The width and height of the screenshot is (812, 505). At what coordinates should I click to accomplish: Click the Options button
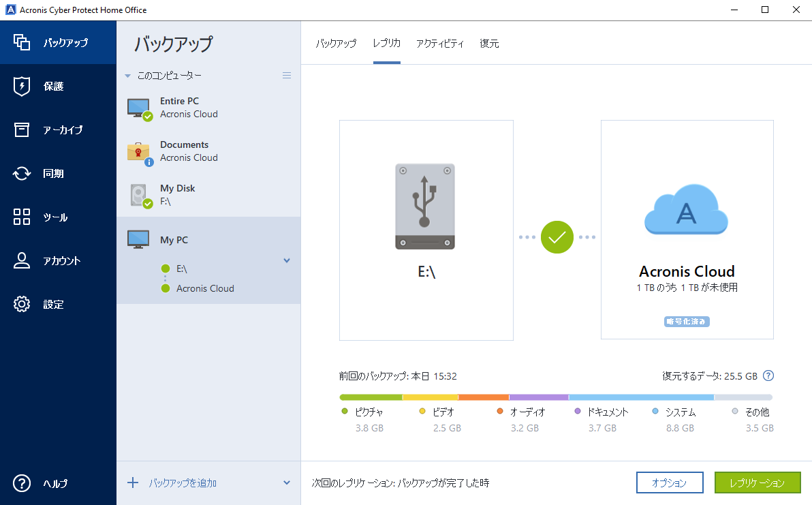[670, 483]
